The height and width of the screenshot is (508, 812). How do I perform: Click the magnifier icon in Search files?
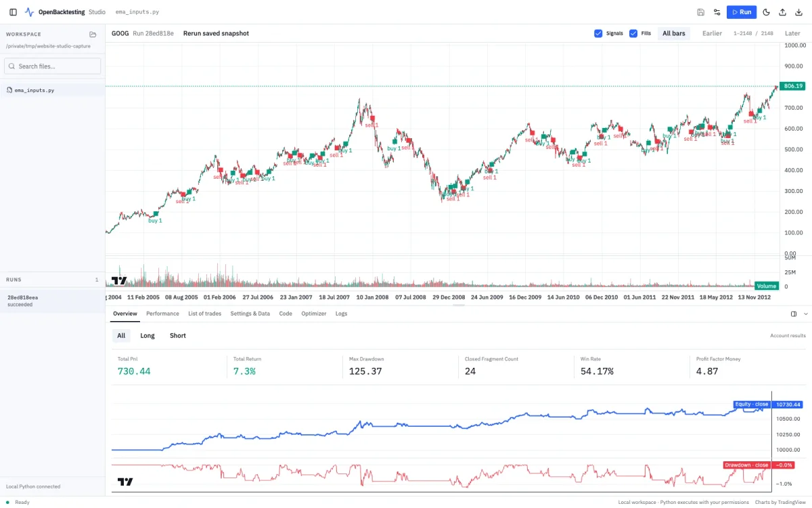click(x=12, y=66)
